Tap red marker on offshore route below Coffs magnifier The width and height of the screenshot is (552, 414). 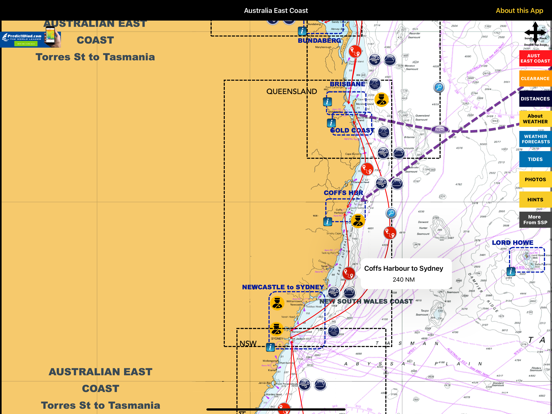coord(390,233)
